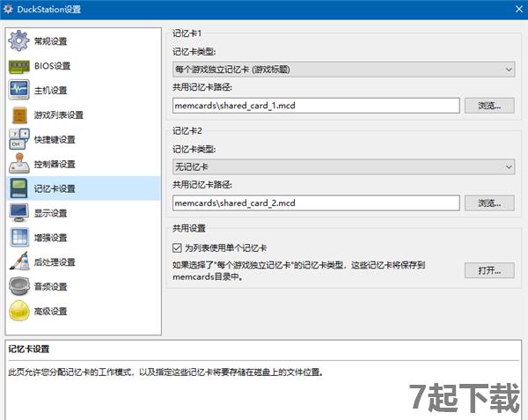Image resolution: width=528 pixels, height=420 pixels.
Task: Click the gear icon for 常规设置
Action: [x=18, y=41]
